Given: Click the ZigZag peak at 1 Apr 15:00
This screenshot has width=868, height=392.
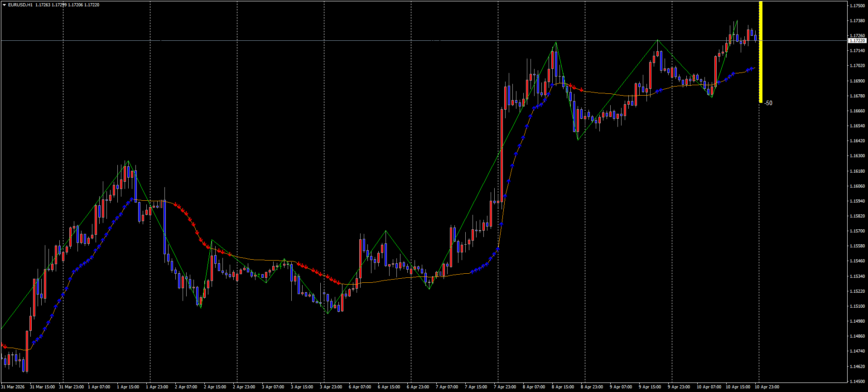Looking at the screenshot, I should pyautogui.click(x=128, y=161).
